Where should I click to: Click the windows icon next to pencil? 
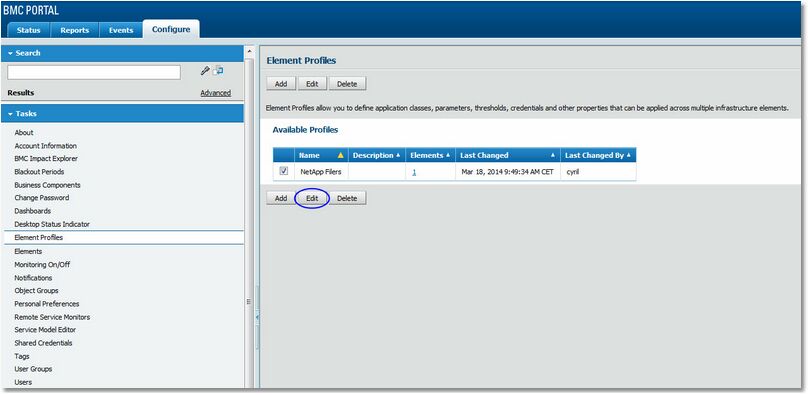(x=218, y=71)
